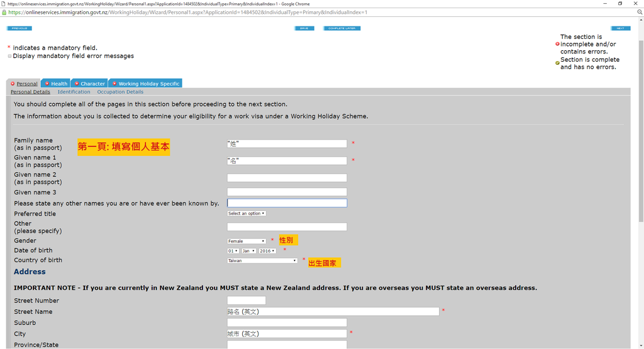The width and height of the screenshot is (644, 349).
Task: Click the COMPLETE LATER button
Action: pyautogui.click(x=341, y=28)
